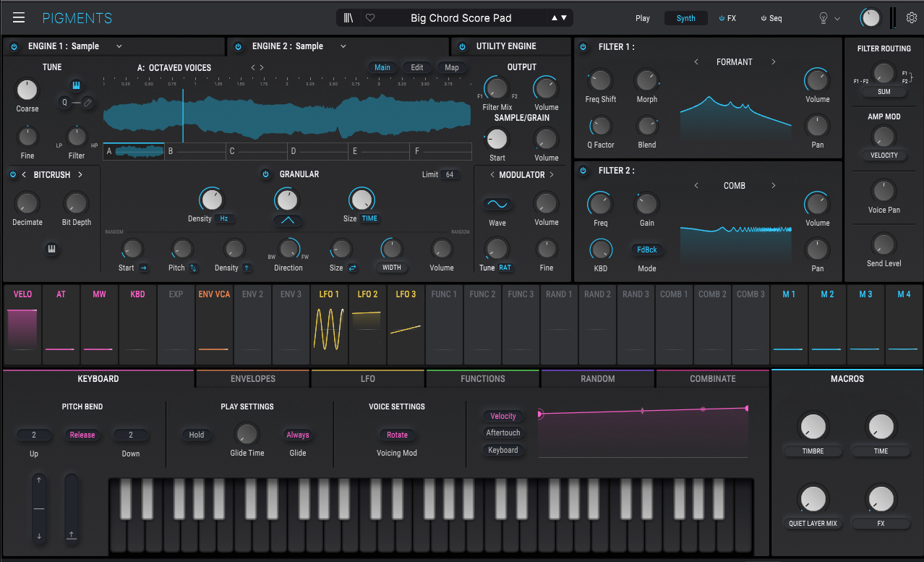Click the sample Map button
924x562 pixels.
[452, 67]
